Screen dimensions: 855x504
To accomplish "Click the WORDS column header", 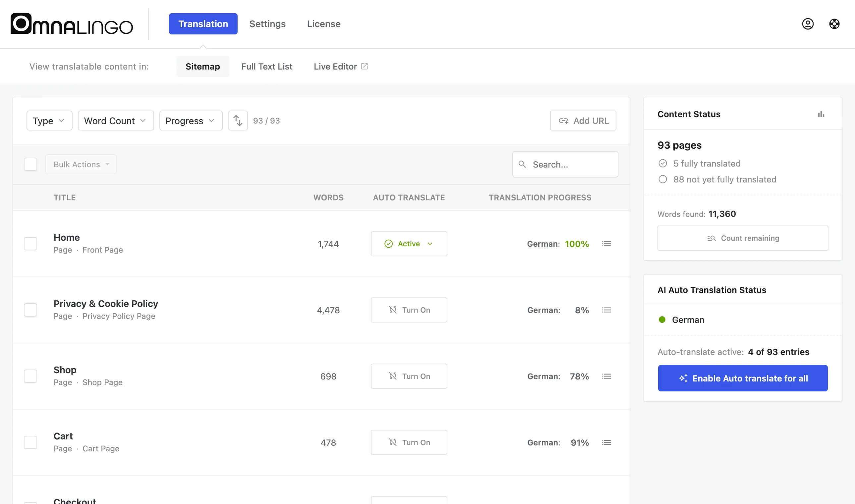I will (x=329, y=197).
